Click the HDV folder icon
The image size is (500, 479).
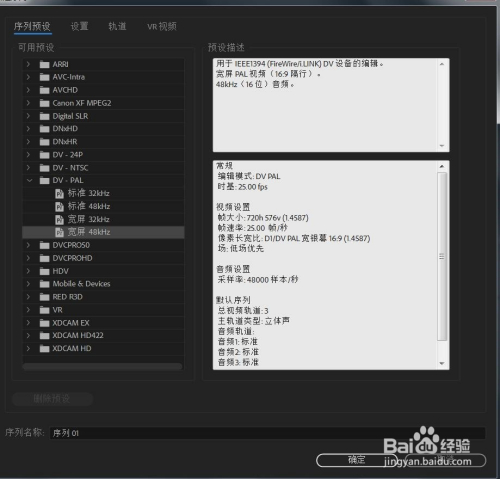44,271
